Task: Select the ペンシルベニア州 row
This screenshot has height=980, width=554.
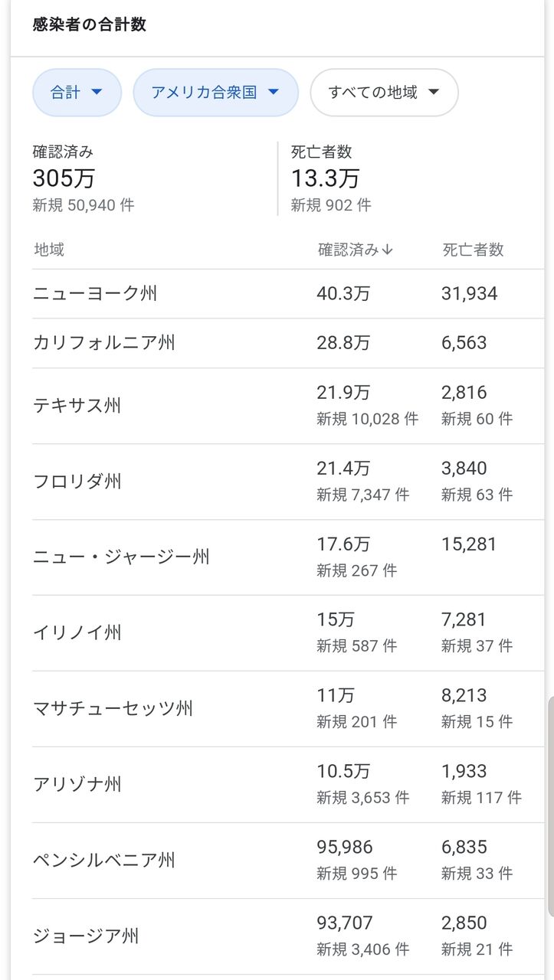Action: click(288, 861)
